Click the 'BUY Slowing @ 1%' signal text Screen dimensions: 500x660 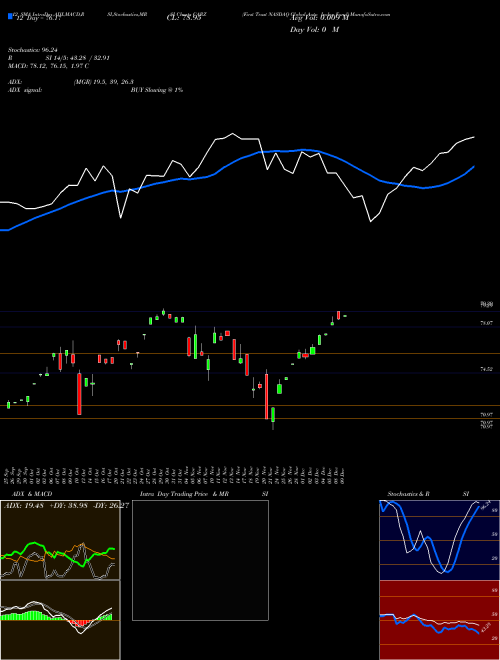click(x=157, y=90)
